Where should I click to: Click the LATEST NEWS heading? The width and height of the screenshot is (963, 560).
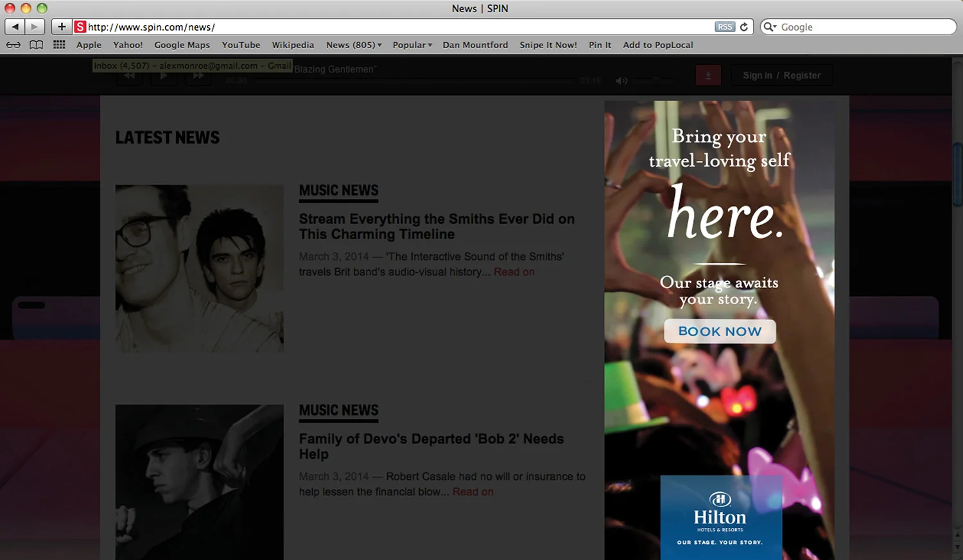pyautogui.click(x=167, y=137)
